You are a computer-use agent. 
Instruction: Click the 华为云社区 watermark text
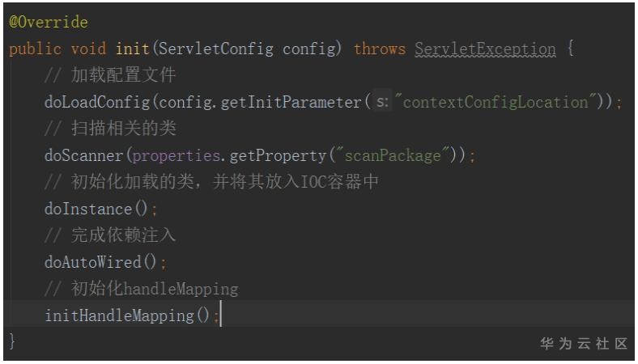coord(584,345)
